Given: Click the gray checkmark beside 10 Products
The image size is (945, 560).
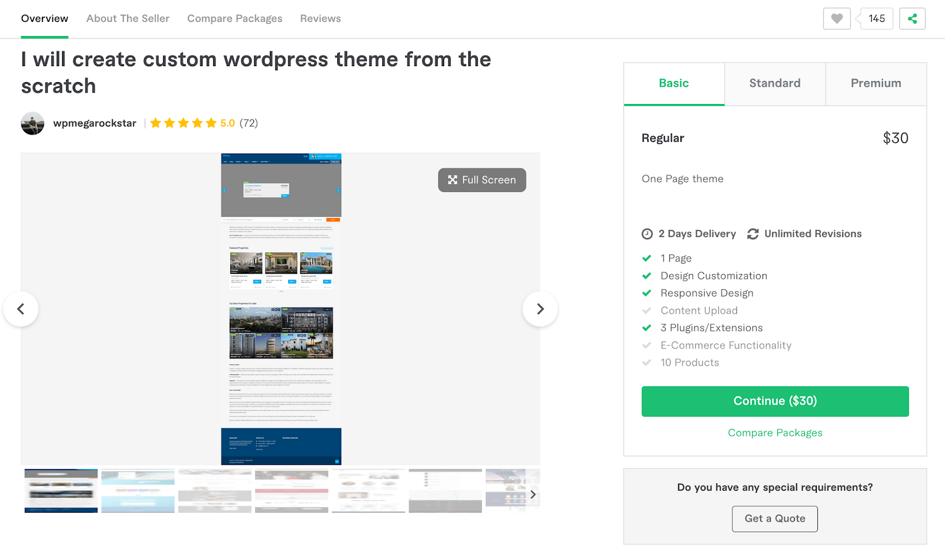Looking at the screenshot, I should click(647, 363).
